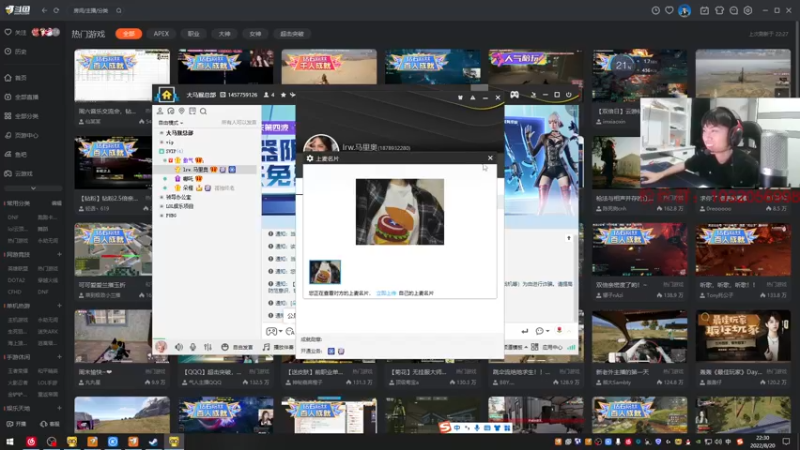This screenshot has height=450, width=800.
Task: Select the 职业 filter tab
Action: [x=193, y=34]
